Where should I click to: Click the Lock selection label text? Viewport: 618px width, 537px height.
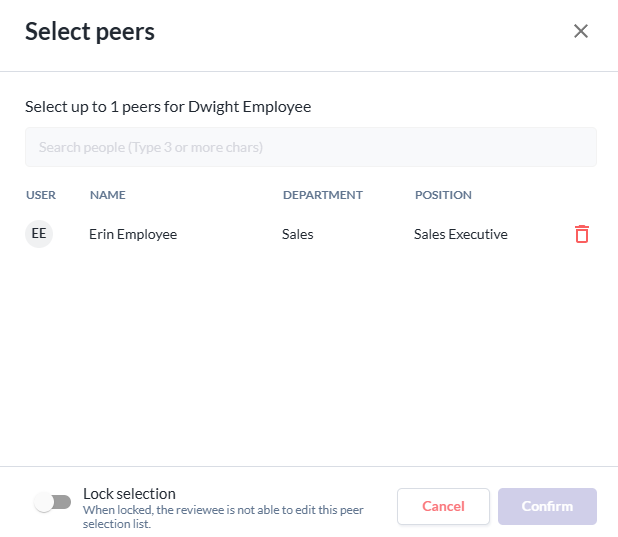coord(129,494)
